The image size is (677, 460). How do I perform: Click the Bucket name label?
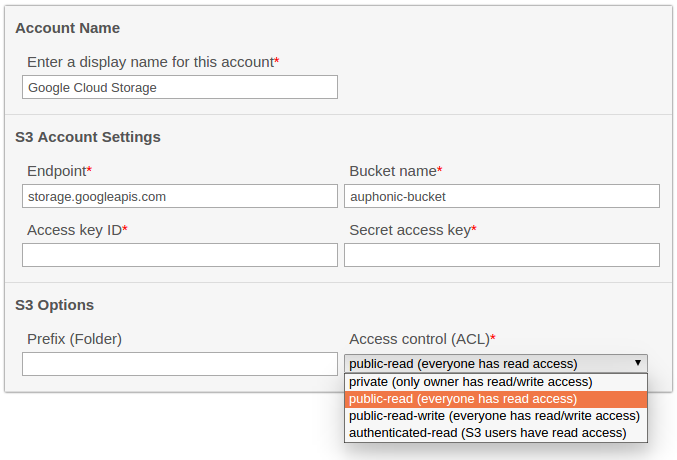[393, 171]
